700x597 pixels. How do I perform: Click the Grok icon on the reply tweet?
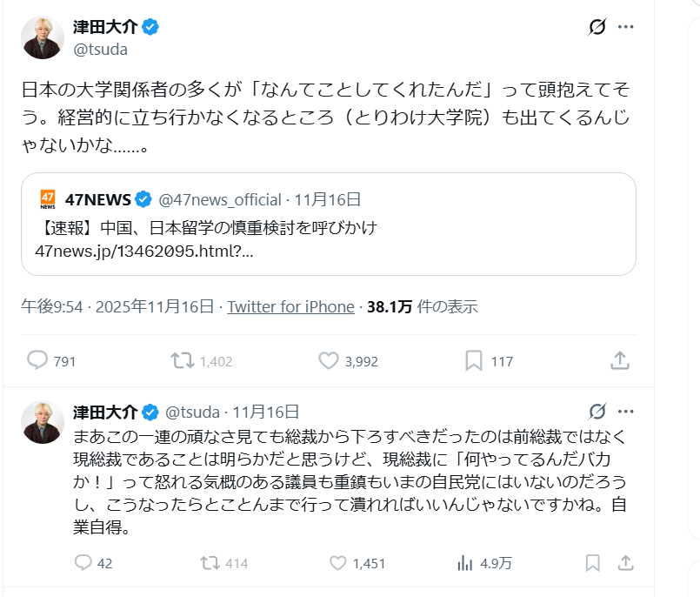coord(597,411)
